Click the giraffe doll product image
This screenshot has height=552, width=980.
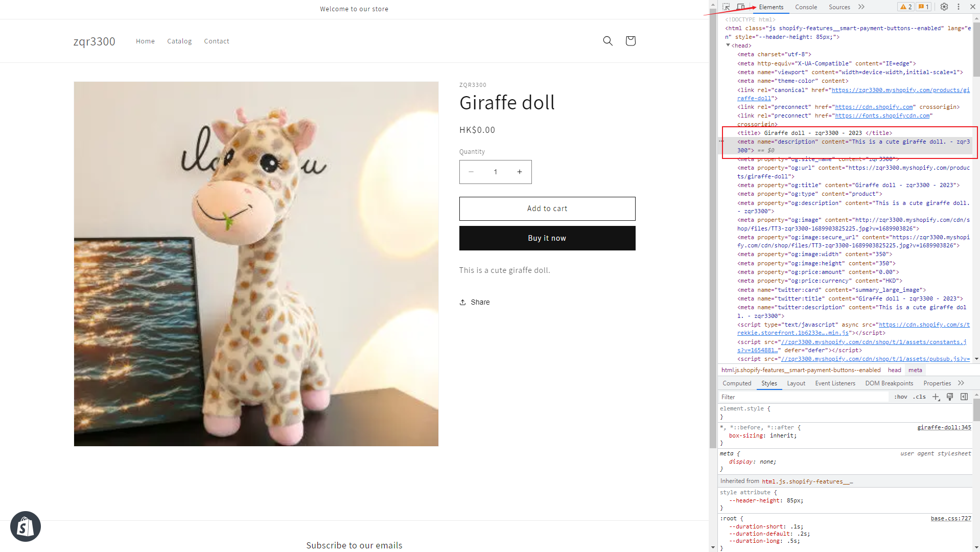click(256, 264)
